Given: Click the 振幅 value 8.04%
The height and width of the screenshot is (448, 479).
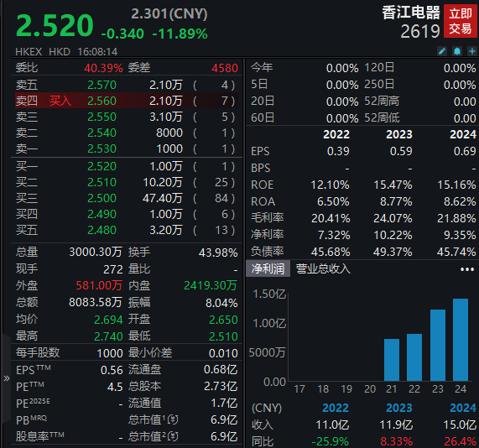Looking at the screenshot, I should click(221, 303).
